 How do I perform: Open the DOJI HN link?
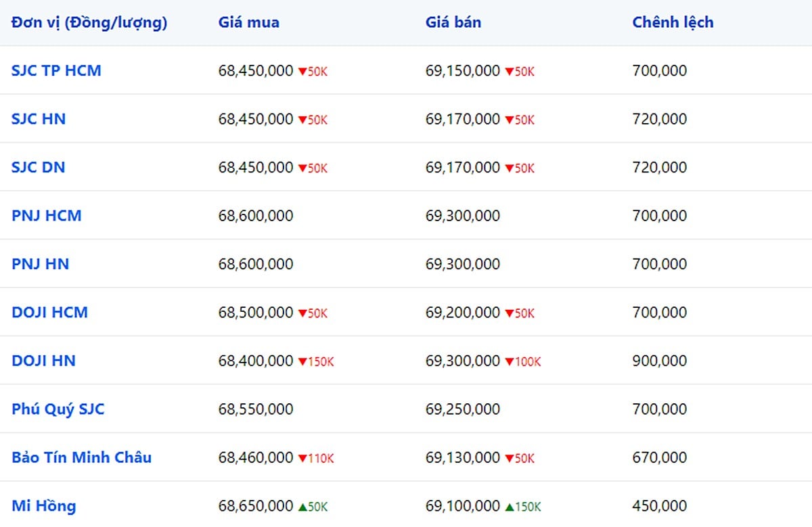click(x=44, y=361)
